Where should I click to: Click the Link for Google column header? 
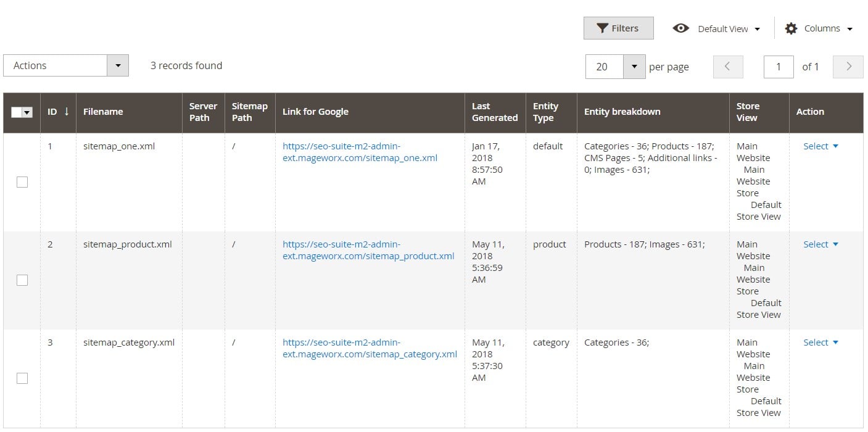pyautogui.click(x=370, y=112)
